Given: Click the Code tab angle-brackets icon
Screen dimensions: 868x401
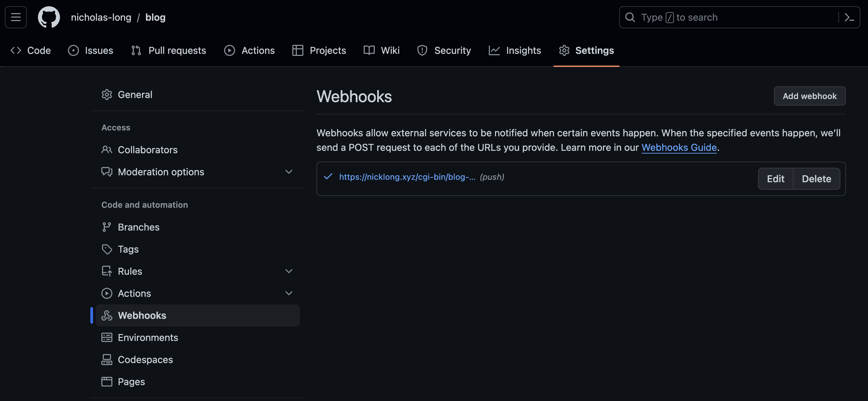Looking at the screenshot, I should click(16, 50).
